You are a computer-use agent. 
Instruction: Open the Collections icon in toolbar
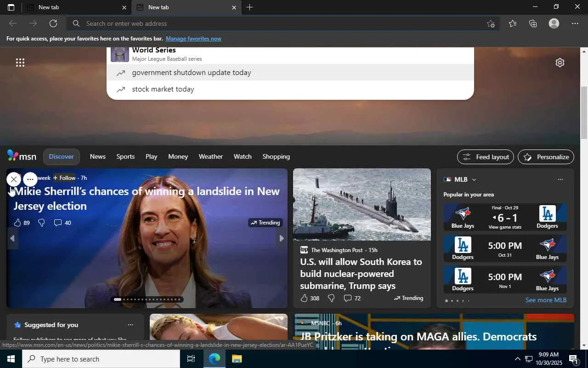(533, 23)
